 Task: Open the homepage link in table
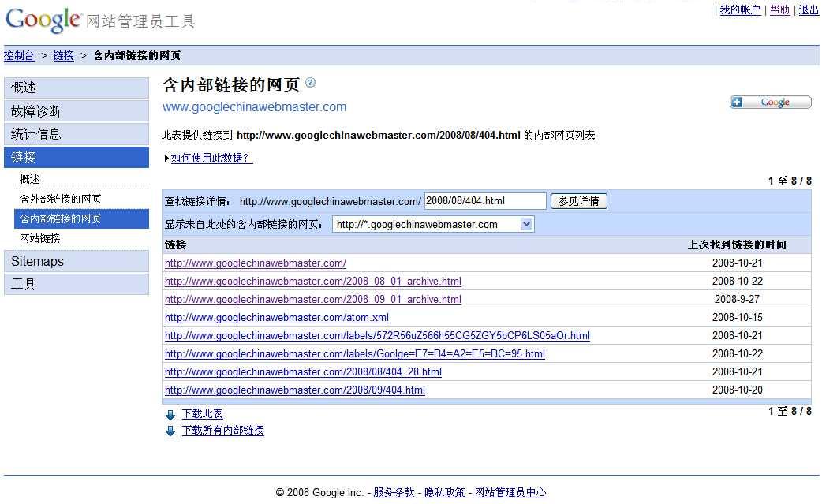(x=256, y=263)
